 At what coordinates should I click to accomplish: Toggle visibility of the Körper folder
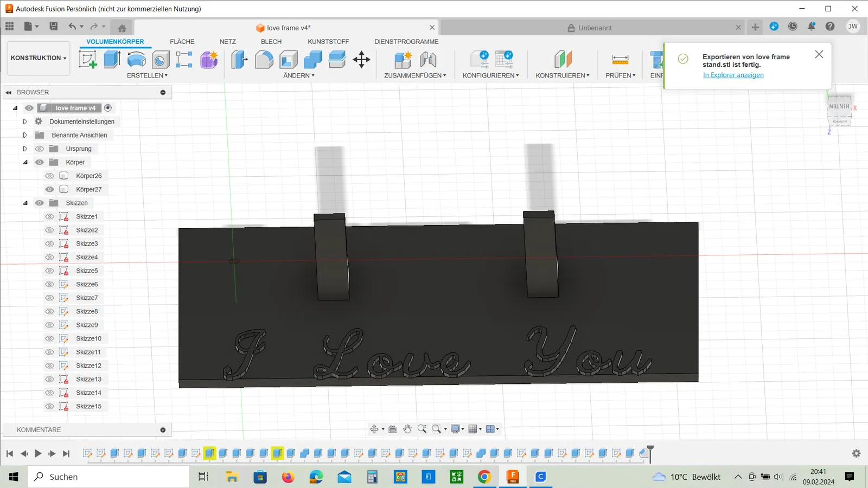(x=40, y=162)
